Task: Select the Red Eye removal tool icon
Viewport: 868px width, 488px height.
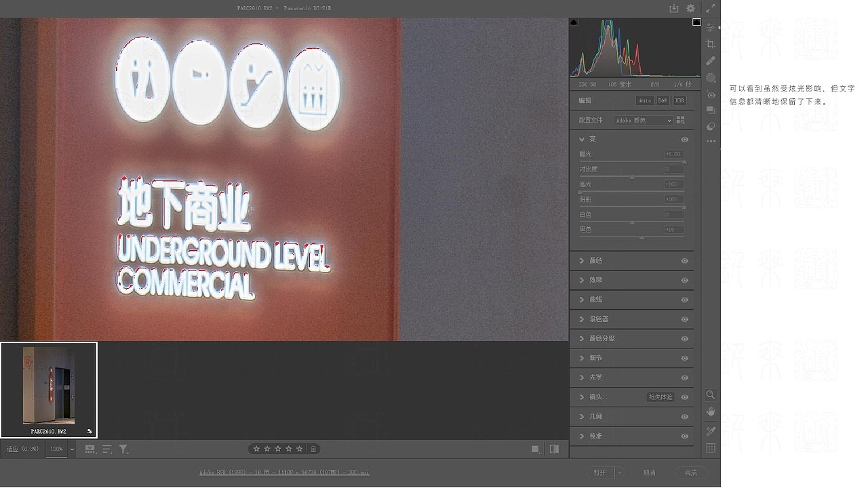Action: [x=711, y=95]
